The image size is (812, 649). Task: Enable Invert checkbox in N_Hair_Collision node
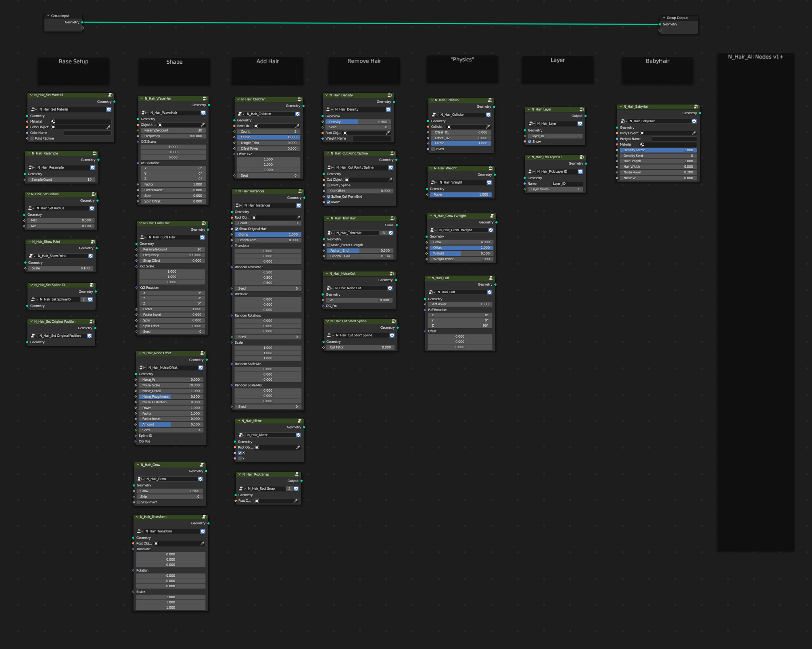[433, 149]
